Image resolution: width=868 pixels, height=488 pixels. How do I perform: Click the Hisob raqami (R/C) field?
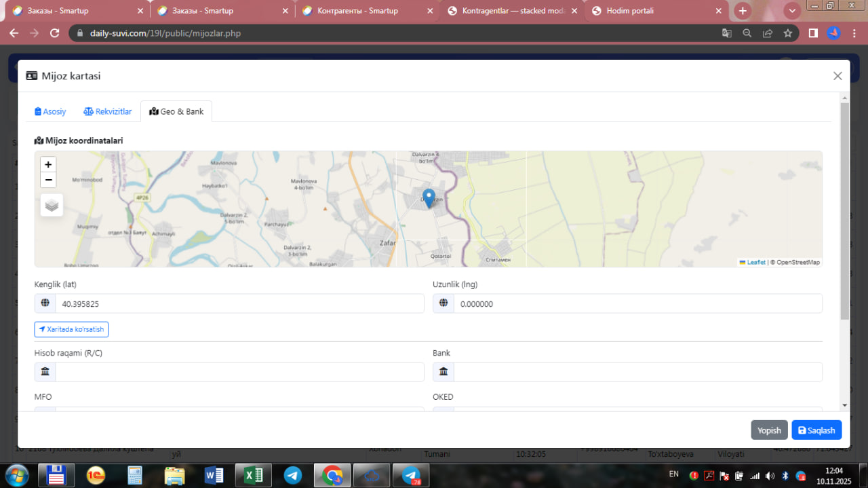(239, 372)
